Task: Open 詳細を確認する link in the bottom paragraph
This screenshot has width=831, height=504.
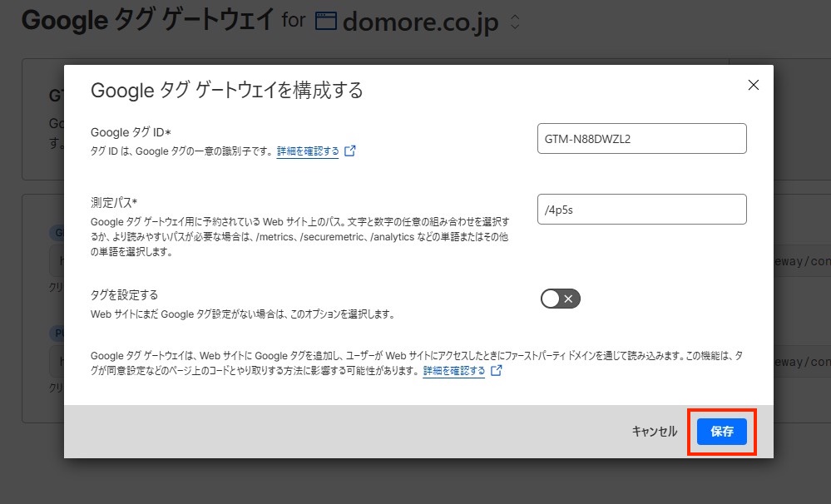Action: (x=453, y=371)
